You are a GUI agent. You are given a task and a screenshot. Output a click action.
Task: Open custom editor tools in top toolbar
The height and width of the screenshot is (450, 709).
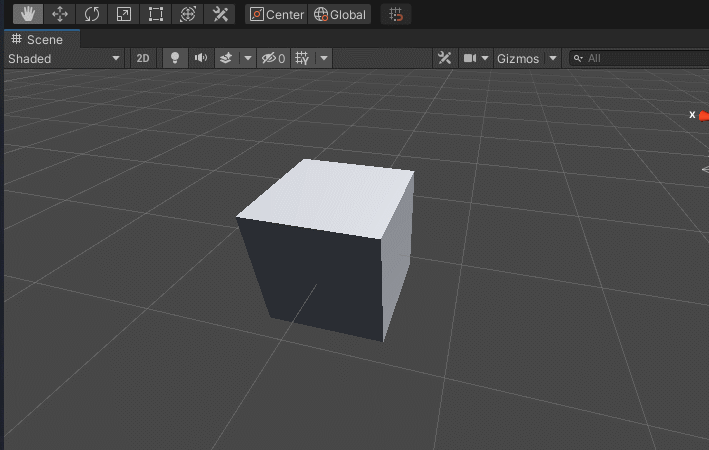point(220,14)
